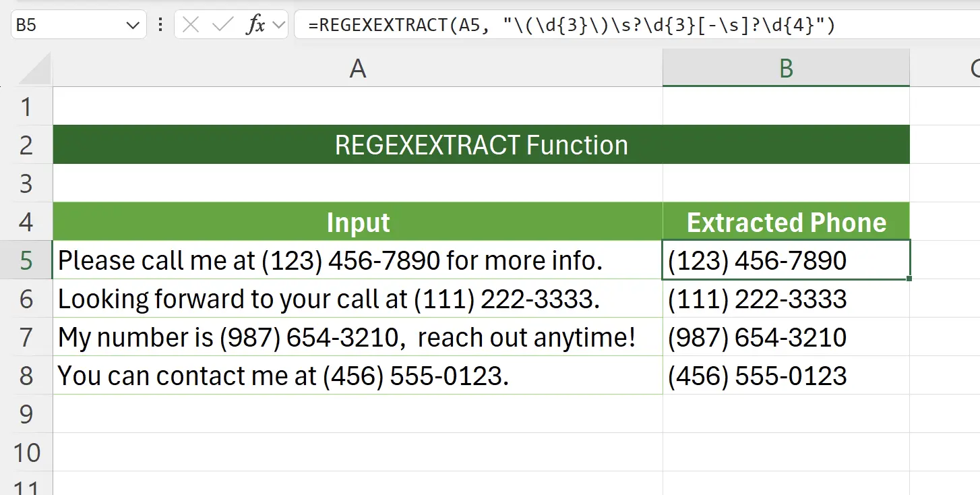Select the Input header cell
The width and height of the screenshot is (980, 495).
(358, 221)
